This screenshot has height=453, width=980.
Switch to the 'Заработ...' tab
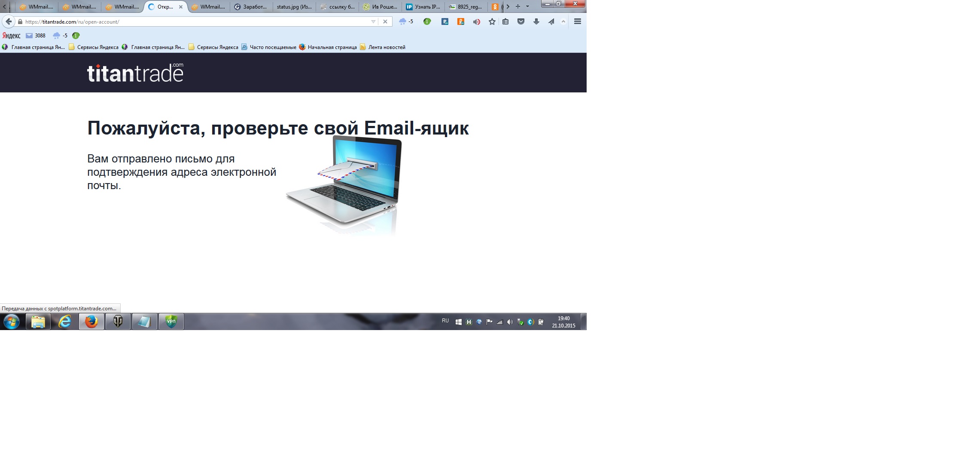point(251,7)
